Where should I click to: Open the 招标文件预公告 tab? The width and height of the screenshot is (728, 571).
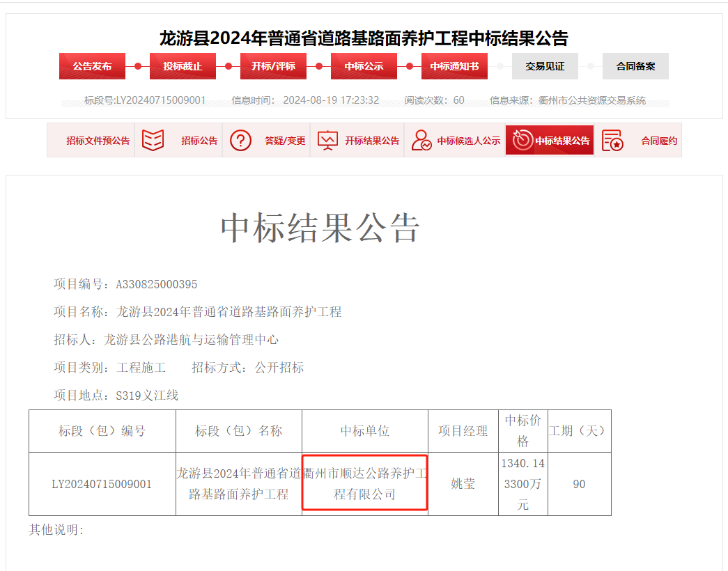point(98,141)
